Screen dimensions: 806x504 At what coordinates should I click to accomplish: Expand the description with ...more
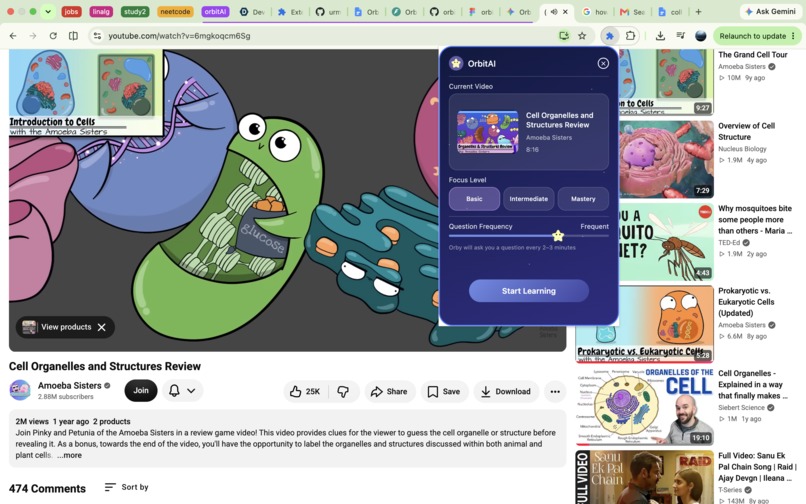(69, 455)
